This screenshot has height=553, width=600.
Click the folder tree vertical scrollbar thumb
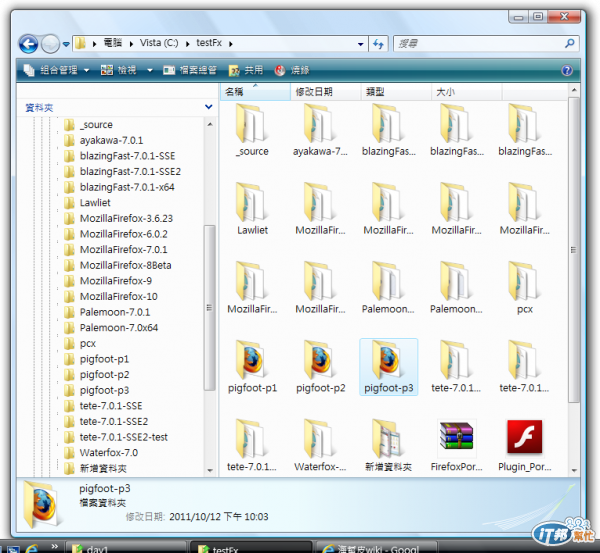pyautogui.click(x=210, y=307)
